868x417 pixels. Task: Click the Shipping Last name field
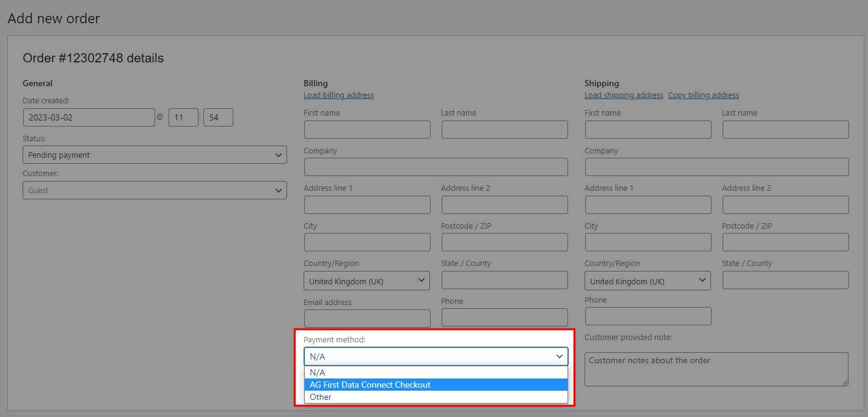(x=786, y=130)
